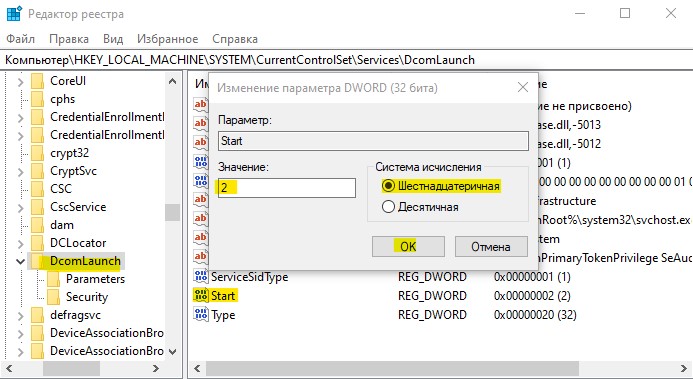
Task: Click the CryptSvc folder icon
Action: 38,171
